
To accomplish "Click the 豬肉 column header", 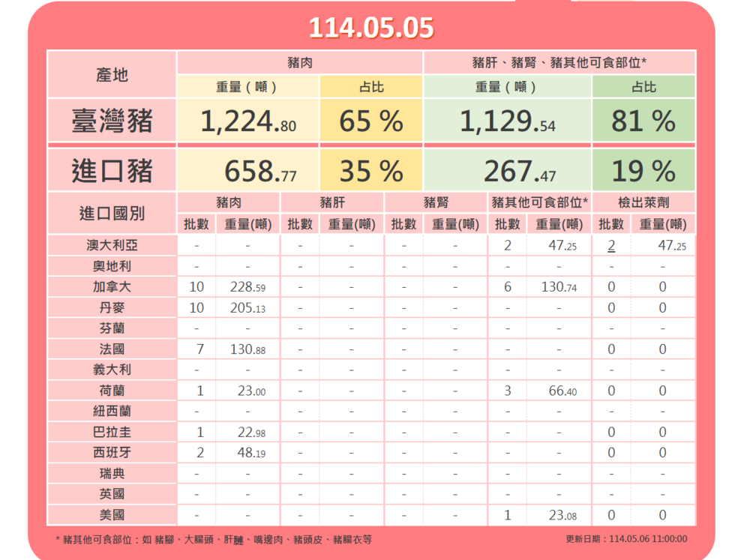I will click(x=300, y=63).
